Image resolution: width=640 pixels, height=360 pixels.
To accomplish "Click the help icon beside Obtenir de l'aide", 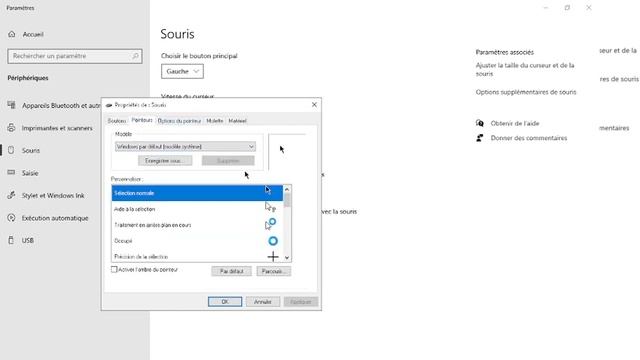I will [480, 123].
